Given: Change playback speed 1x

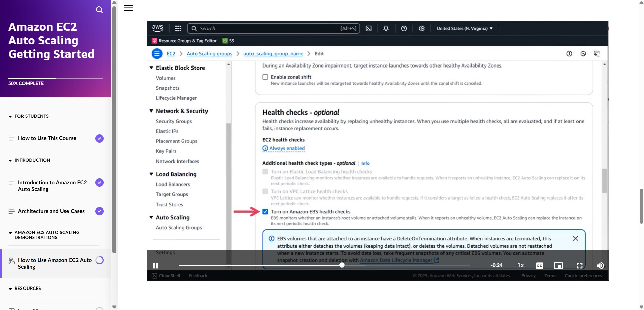Looking at the screenshot, I should (x=521, y=265).
